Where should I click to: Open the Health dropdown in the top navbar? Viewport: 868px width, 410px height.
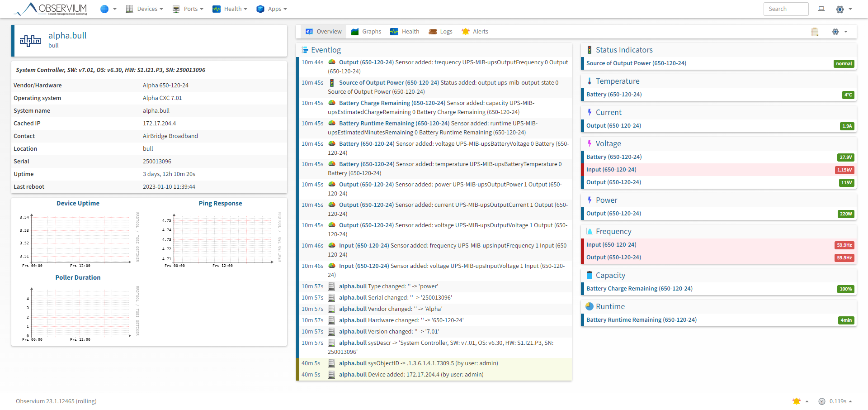coord(230,9)
